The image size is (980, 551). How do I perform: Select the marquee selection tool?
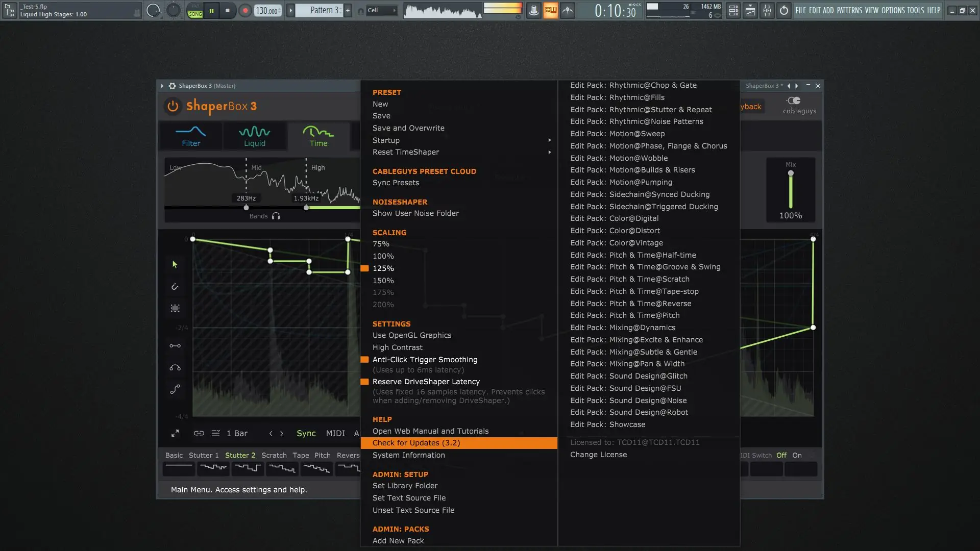tap(175, 308)
